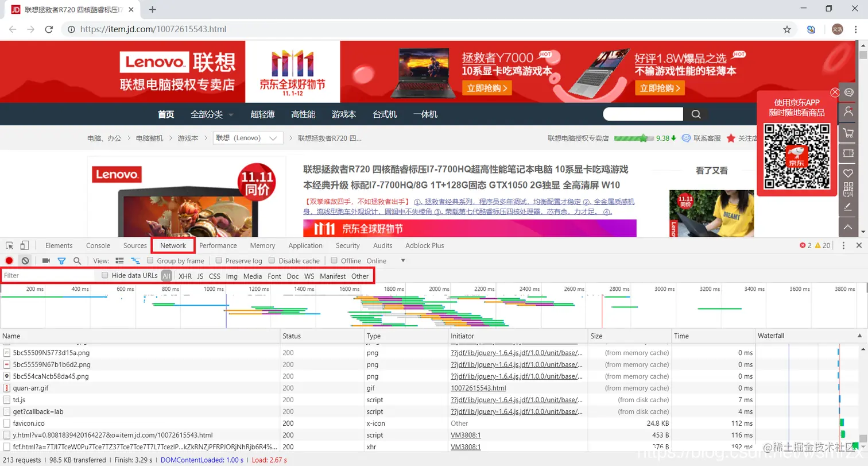Click the favorites heart icon in the sidebar
Viewport: 868px width, 466px height.
point(848,173)
